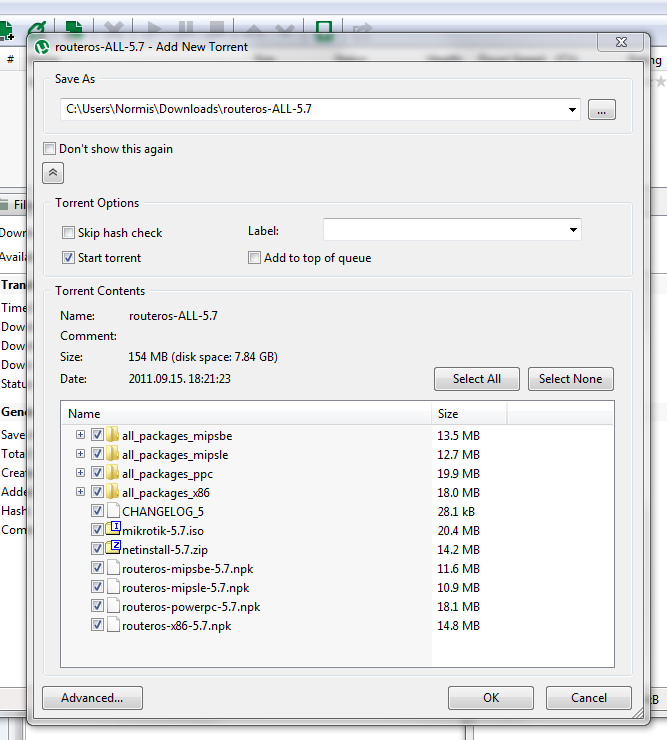Enable Skip hash check option
667x740 pixels.
point(68,233)
